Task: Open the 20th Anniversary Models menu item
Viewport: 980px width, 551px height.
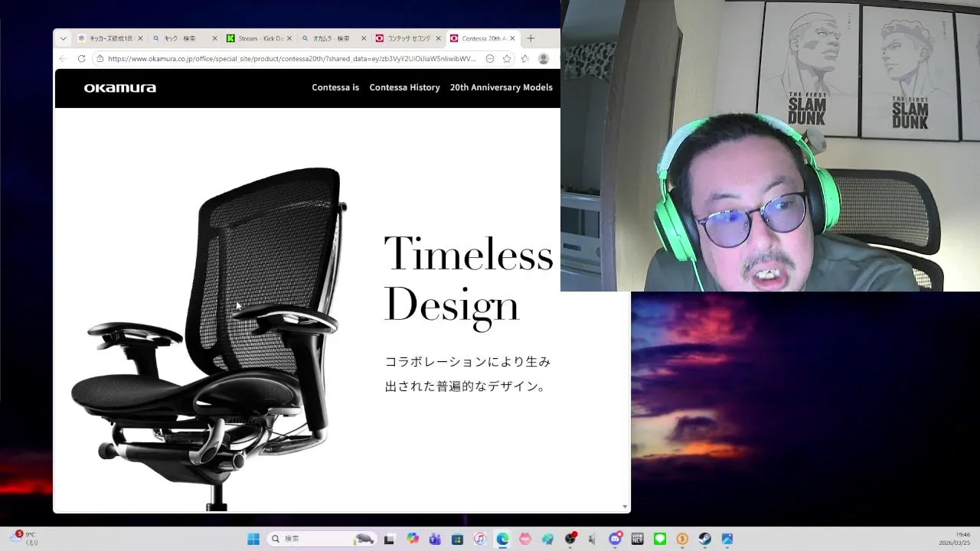Action: point(501,87)
